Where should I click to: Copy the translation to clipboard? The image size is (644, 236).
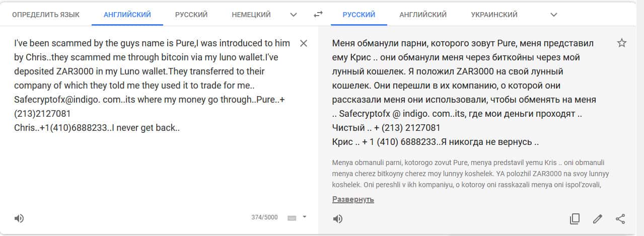click(575, 218)
